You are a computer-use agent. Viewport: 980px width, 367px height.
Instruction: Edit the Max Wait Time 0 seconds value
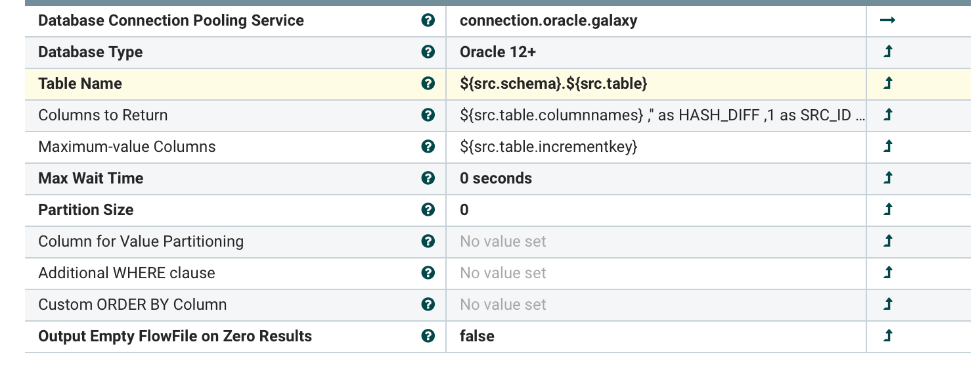click(x=656, y=178)
